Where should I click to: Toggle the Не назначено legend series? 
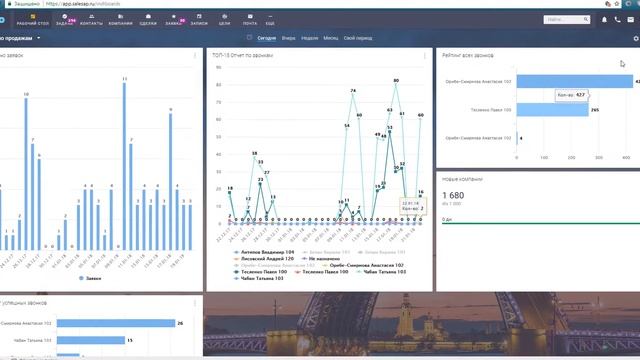[x=321, y=259]
